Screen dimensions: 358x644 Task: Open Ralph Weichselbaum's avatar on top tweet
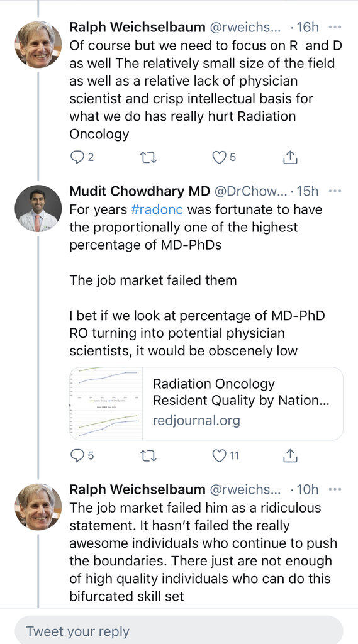[x=38, y=45]
